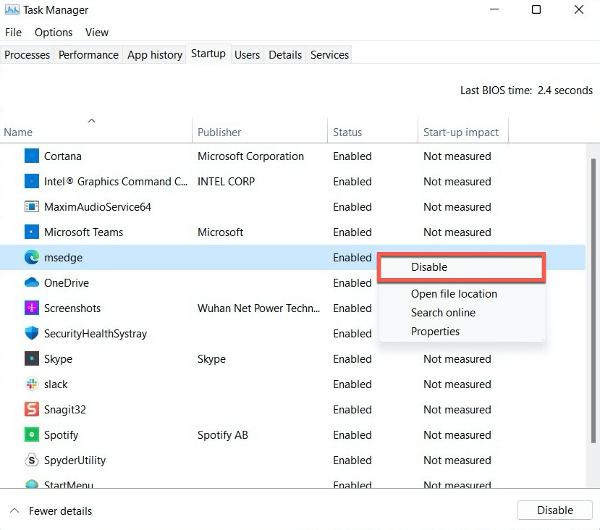Select the SpyderUtility icon
600x530 pixels.
(31, 460)
